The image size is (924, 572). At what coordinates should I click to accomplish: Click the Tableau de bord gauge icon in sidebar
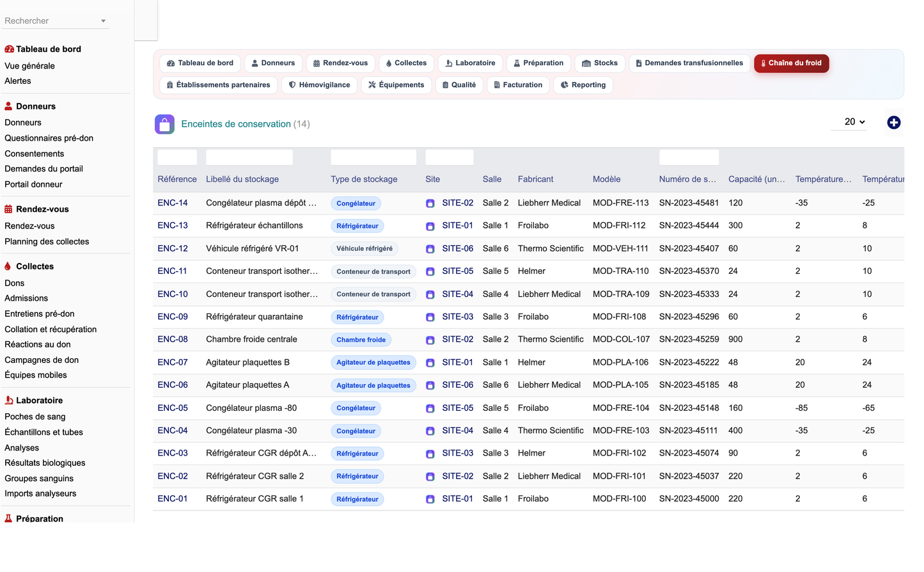click(9, 49)
